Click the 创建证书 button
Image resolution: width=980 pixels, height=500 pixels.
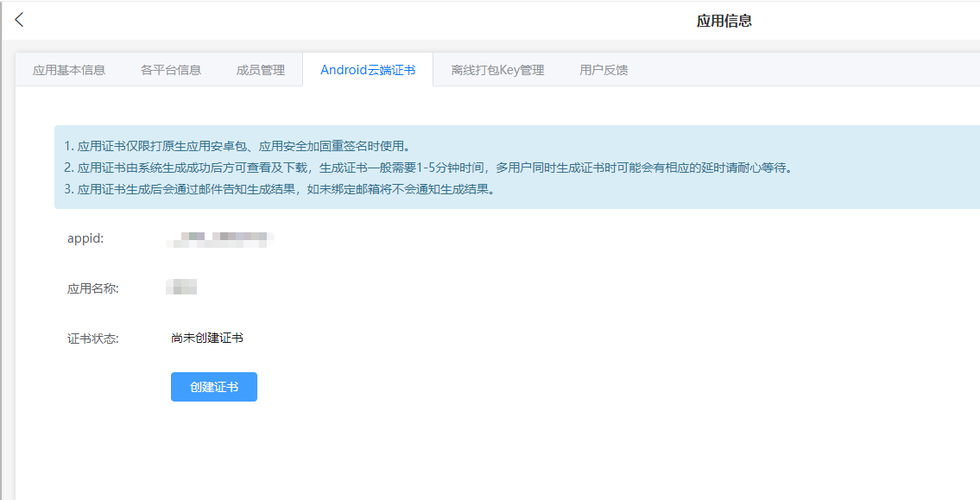pos(213,386)
